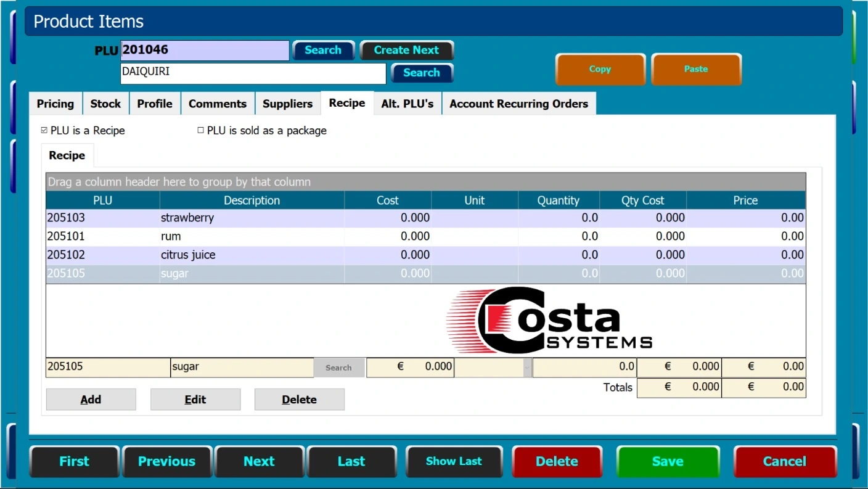Click Add to insert recipe ingredient

point(91,400)
